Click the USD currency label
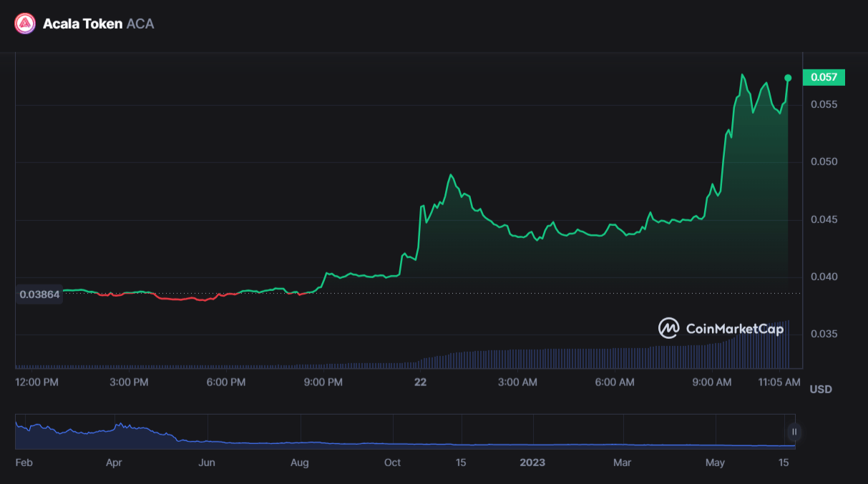This screenshot has width=868, height=484. pyautogui.click(x=821, y=390)
